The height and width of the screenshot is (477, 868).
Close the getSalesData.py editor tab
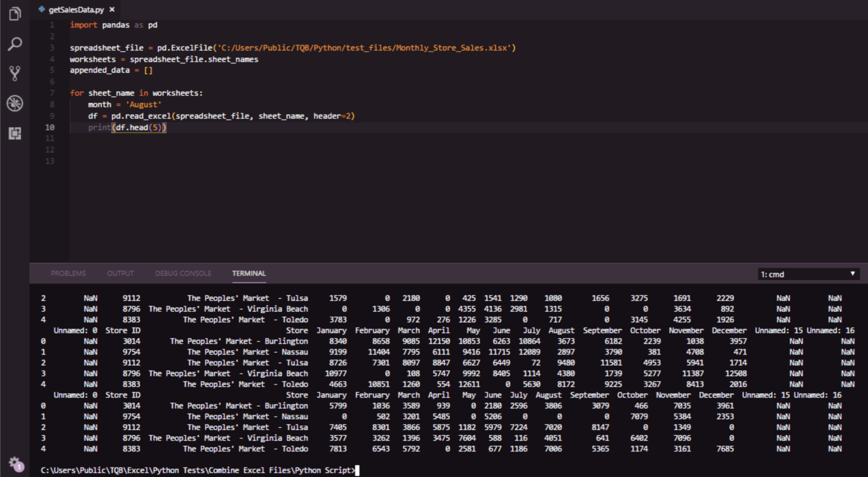click(x=112, y=9)
